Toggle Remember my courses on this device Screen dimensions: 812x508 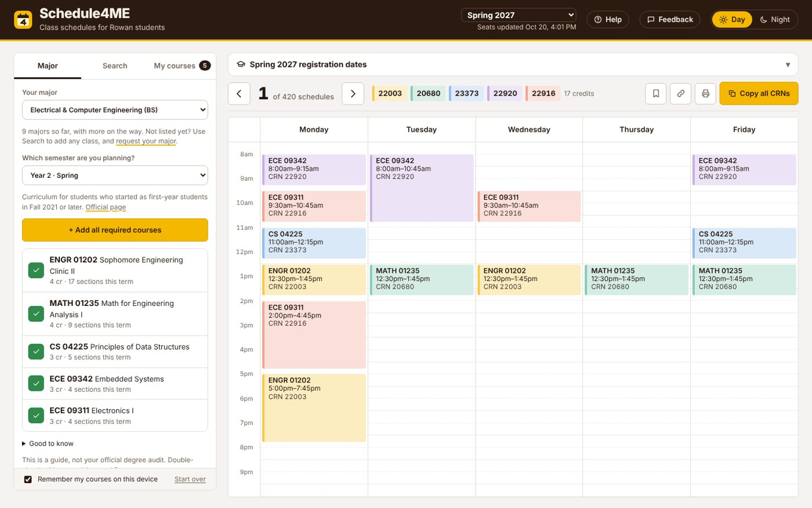[x=28, y=480]
